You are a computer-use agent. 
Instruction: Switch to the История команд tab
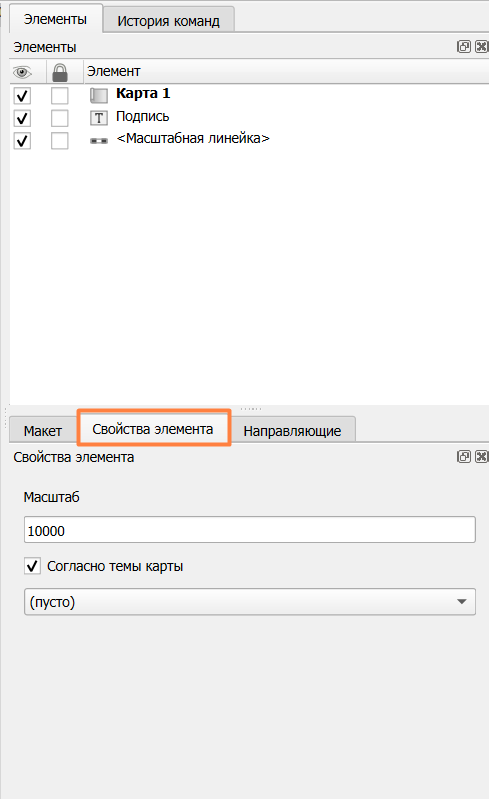pyautogui.click(x=169, y=21)
